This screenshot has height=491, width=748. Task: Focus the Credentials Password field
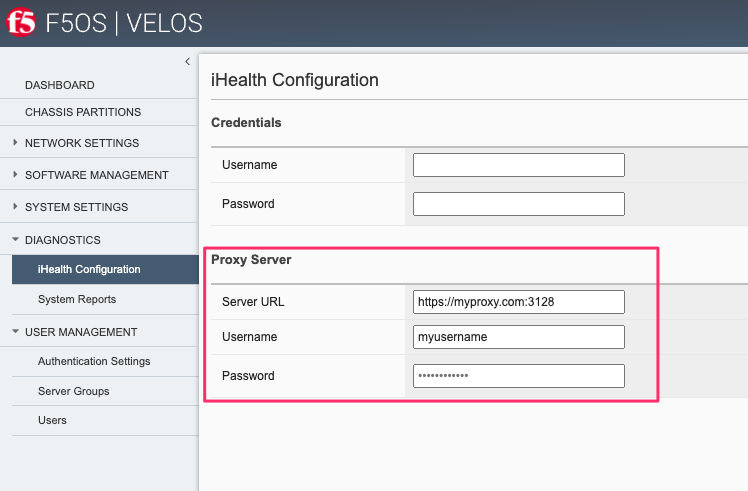(519, 204)
